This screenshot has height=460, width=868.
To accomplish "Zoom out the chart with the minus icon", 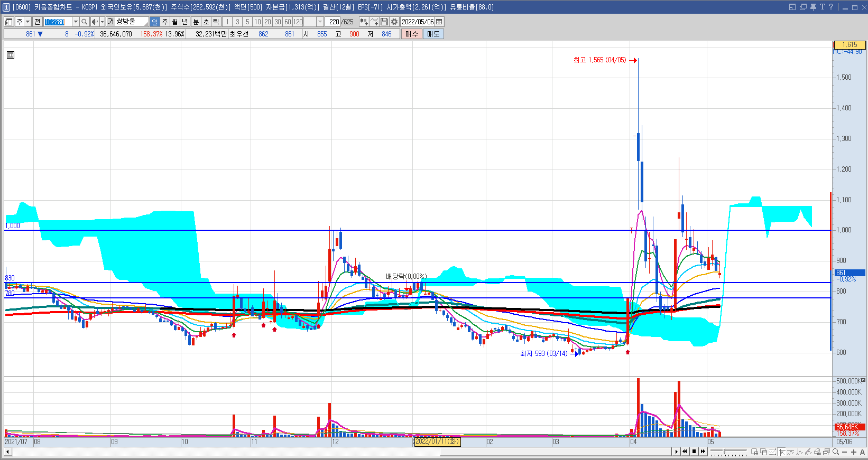I will (845, 452).
